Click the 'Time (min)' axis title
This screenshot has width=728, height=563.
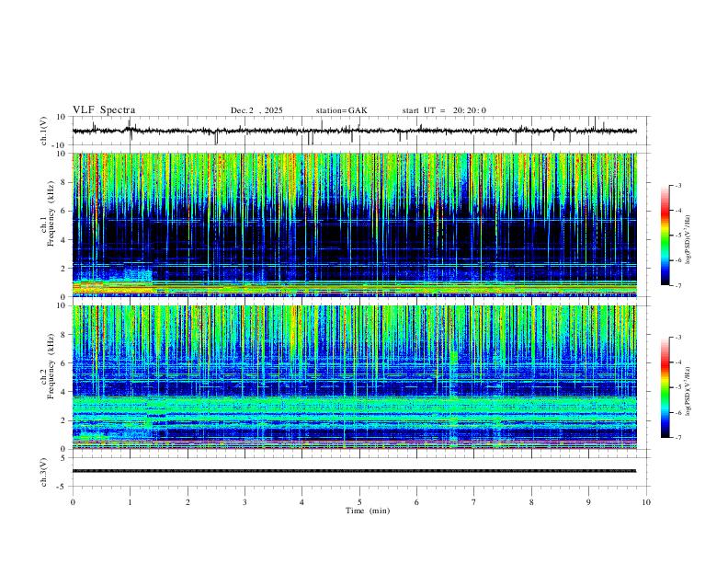coord(368,511)
